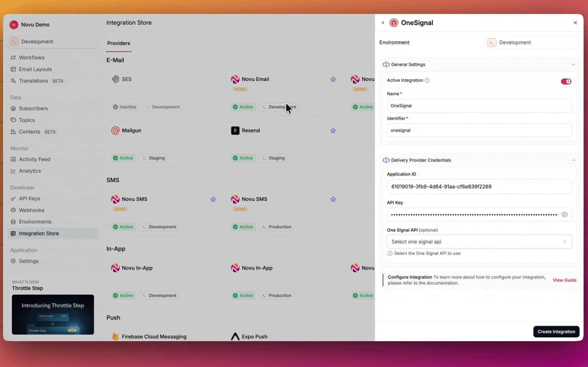Collapse Delivery Provider Credentials section
The width and height of the screenshot is (588, 367).
(573, 160)
